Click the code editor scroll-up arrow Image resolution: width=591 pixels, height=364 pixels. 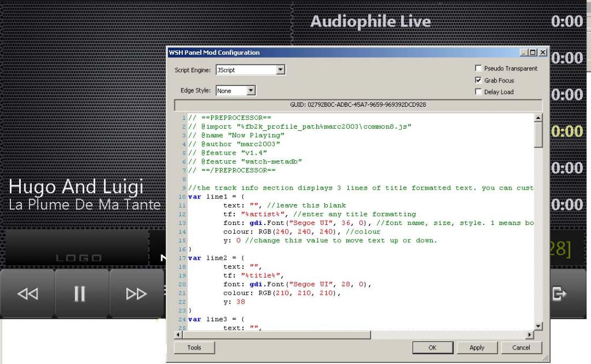[538, 118]
